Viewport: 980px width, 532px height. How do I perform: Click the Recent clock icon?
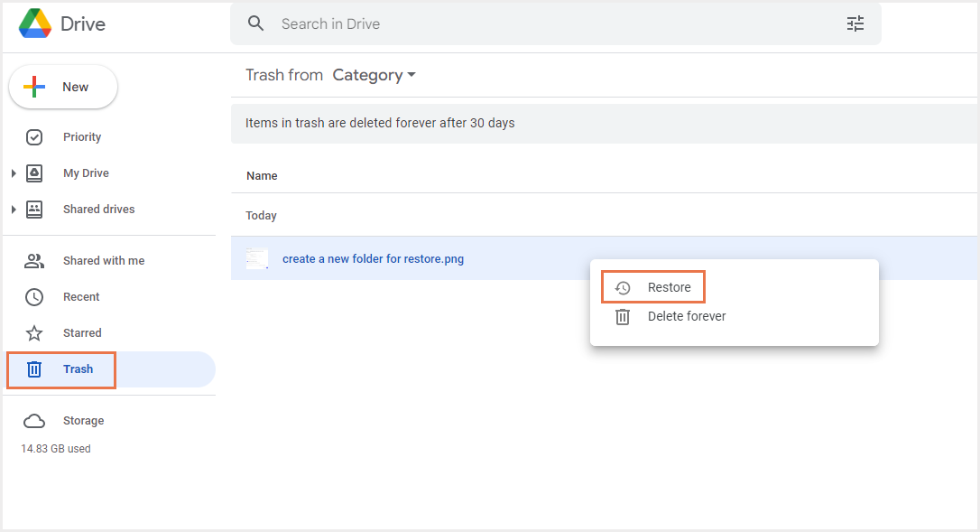coord(34,297)
